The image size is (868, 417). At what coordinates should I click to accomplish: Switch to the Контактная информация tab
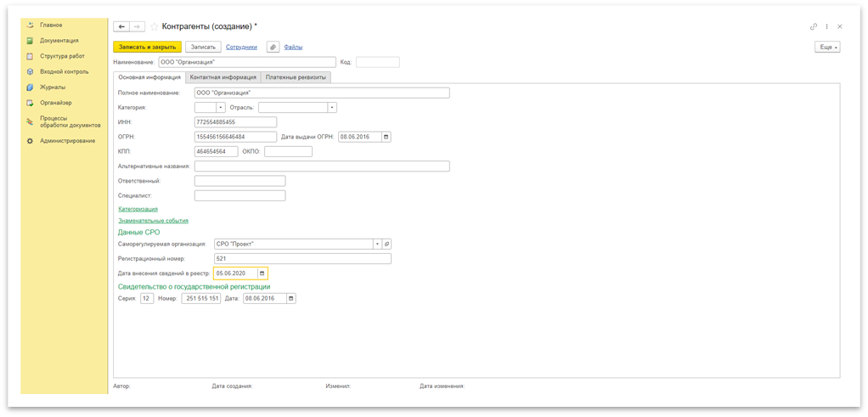[x=223, y=77]
